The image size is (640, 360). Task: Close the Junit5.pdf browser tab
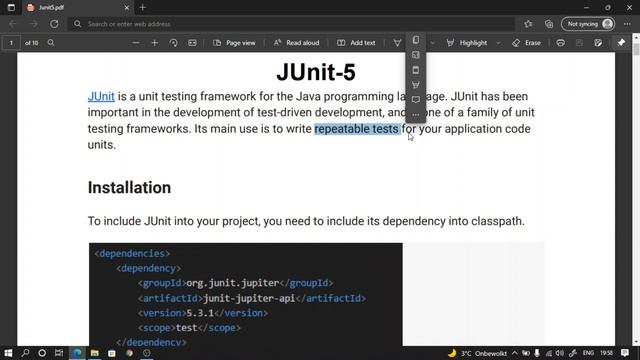[x=127, y=7]
